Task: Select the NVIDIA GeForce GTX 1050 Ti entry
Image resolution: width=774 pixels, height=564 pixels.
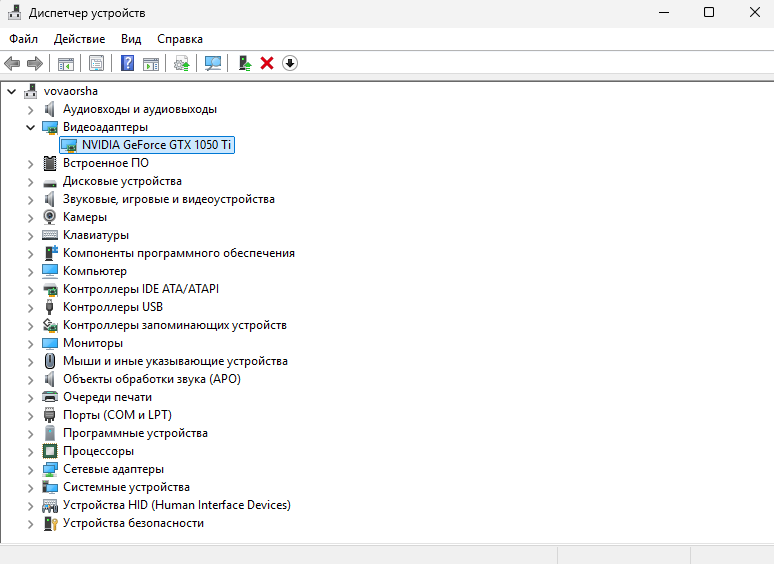Action: click(x=147, y=145)
